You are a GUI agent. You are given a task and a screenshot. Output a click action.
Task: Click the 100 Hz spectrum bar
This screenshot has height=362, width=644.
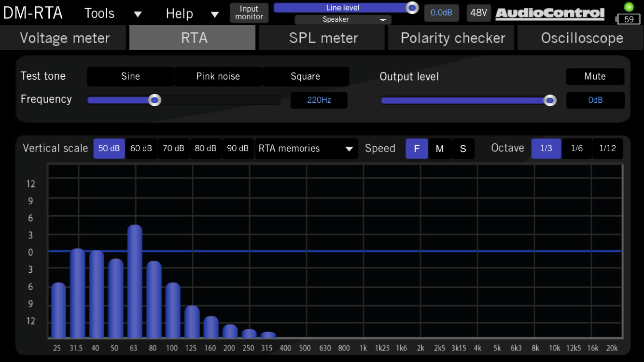click(173, 310)
